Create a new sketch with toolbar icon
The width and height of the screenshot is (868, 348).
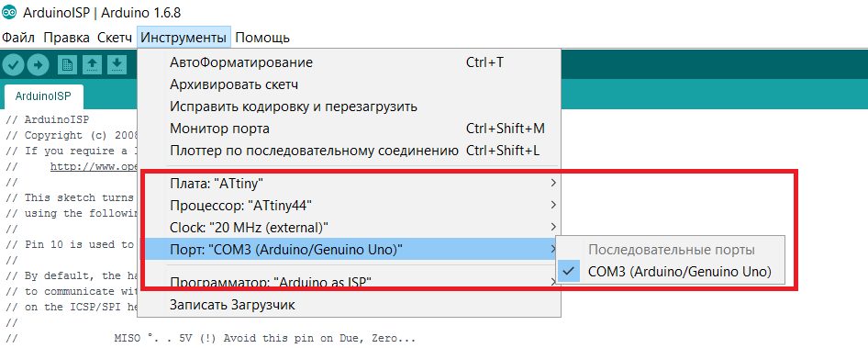click(x=67, y=65)
